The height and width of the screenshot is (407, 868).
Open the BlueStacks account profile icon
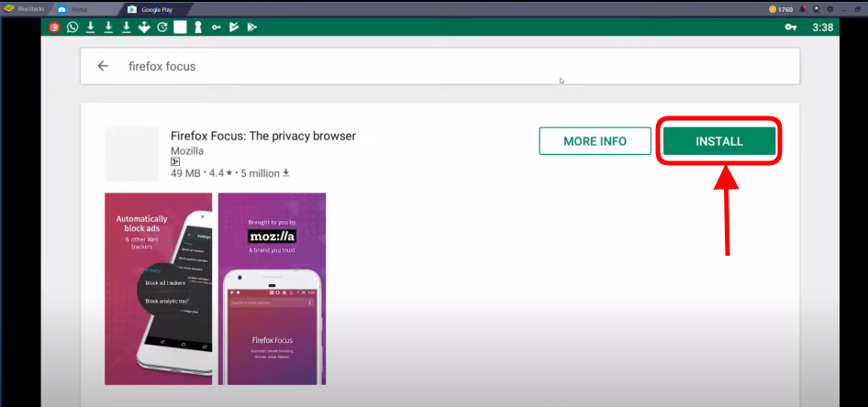coord(816,9)
